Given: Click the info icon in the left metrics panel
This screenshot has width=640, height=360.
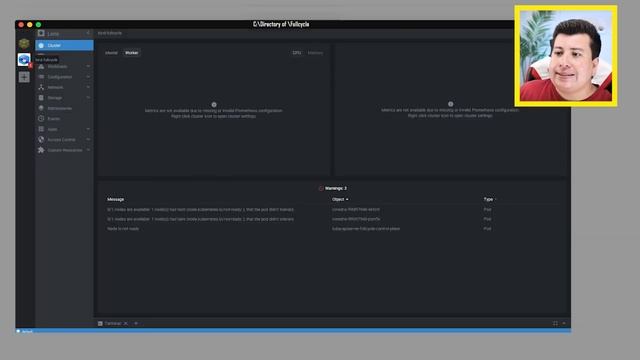Looking at the screenshot, I should pyautogui.click(x=214, y=105).
